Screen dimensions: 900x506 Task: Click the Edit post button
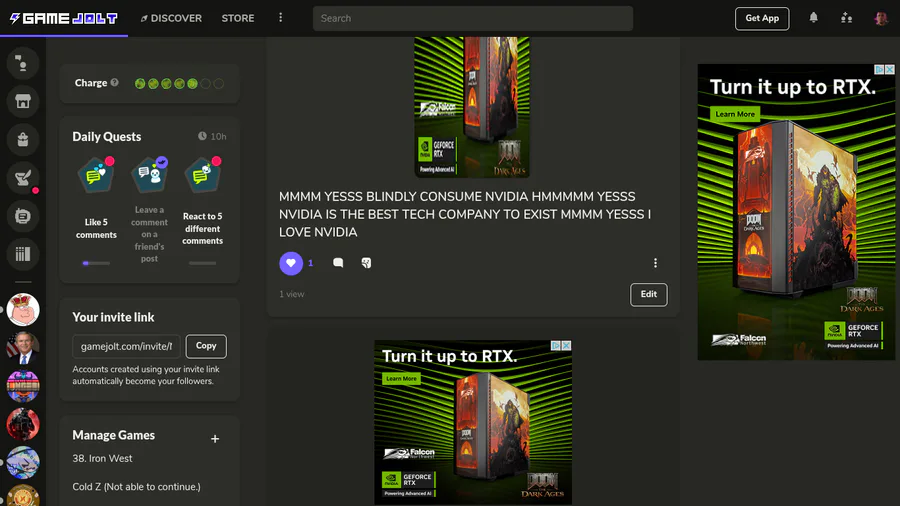649,294
